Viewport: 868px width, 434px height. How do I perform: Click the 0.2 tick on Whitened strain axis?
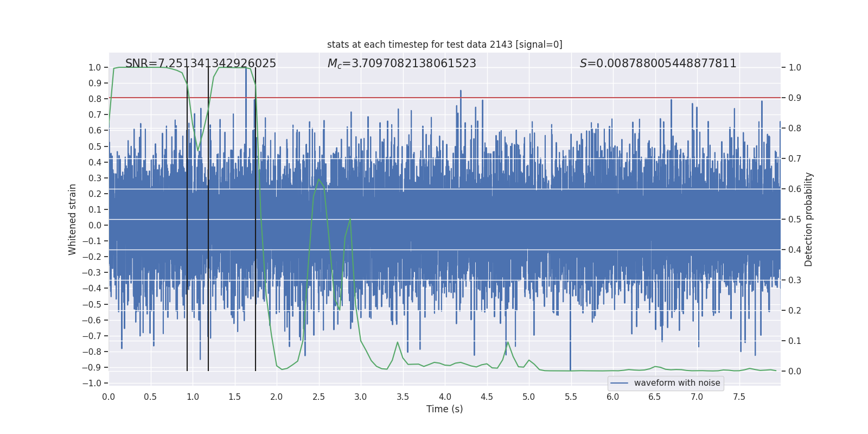point(95,194)
